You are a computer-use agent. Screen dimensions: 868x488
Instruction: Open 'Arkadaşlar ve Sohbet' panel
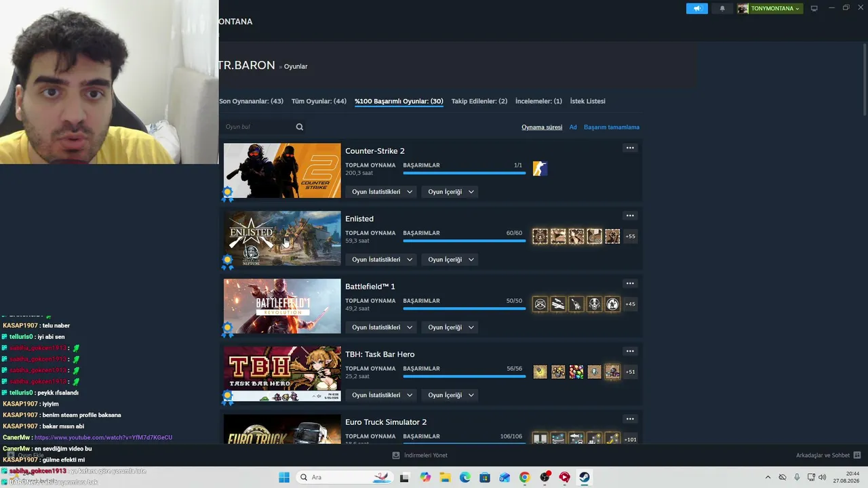[828, 455]
